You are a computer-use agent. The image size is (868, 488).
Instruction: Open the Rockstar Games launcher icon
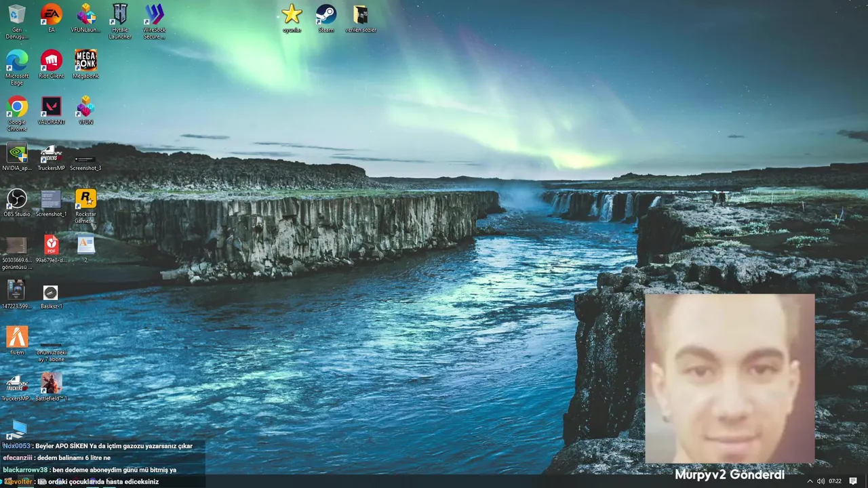[85, 206]
